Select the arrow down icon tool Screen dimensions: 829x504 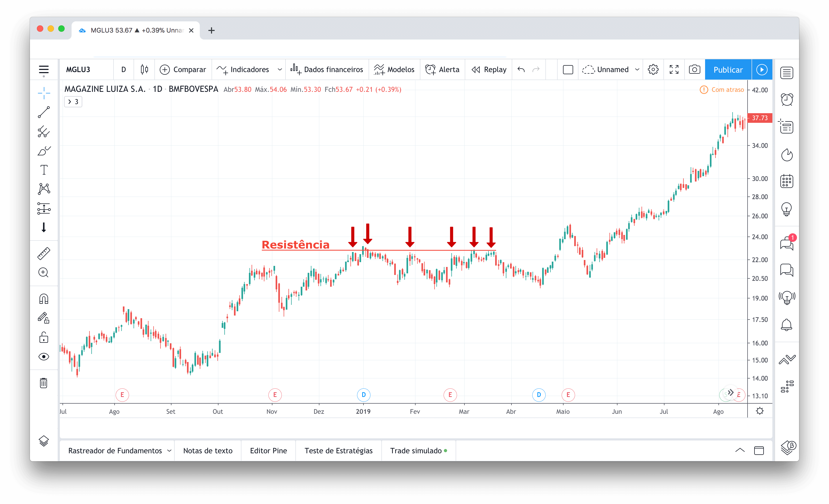pyautogui.click(x=44, y=228)
